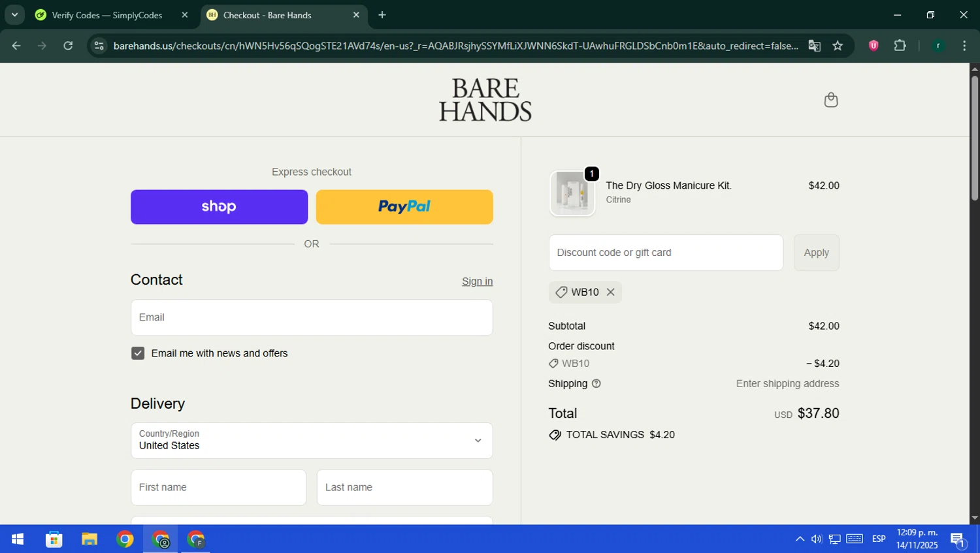Open File Explorer from the taskbar

click(x=90, y=539)
